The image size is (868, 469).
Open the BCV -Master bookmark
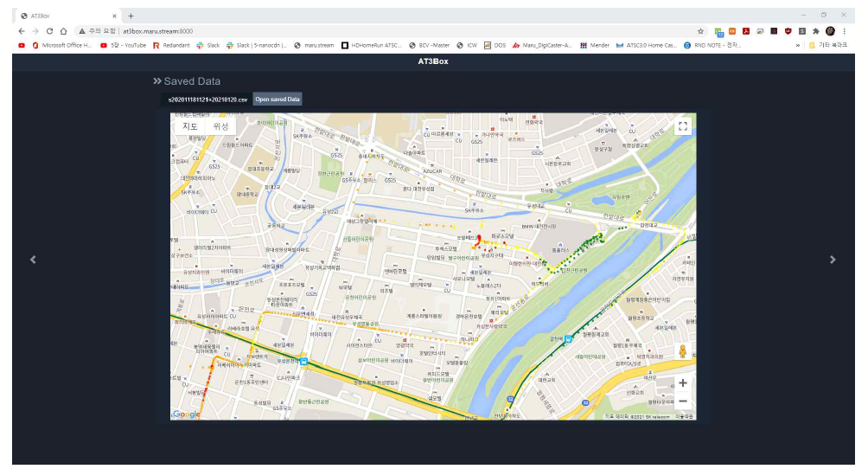pyautogui.click(x=429, y=46)
